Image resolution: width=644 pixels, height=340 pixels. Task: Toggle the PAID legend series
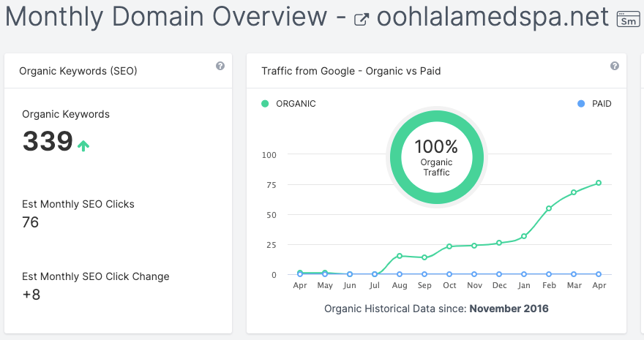point(594,104)
